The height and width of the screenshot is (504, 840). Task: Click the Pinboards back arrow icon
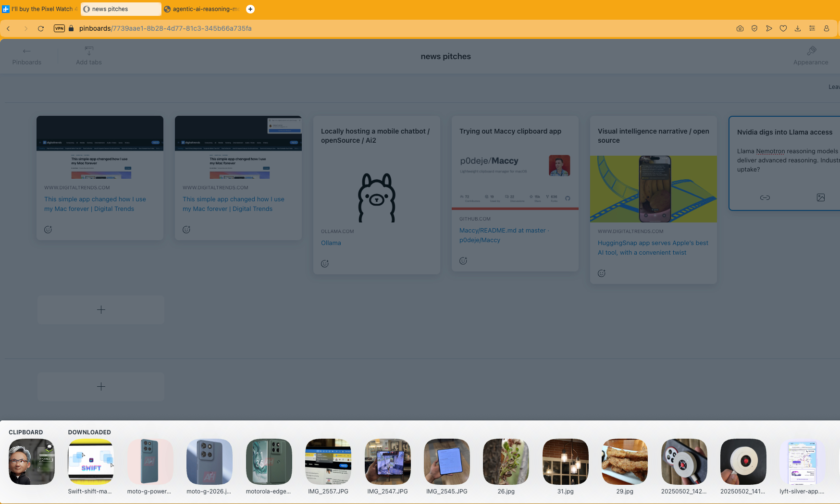tap(27, 51)
